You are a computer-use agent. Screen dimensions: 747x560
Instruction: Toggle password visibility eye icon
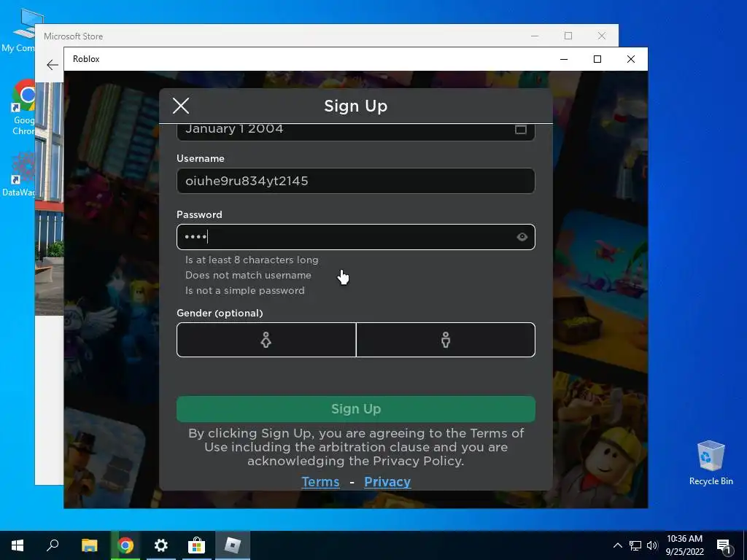(x=522, y=237)
